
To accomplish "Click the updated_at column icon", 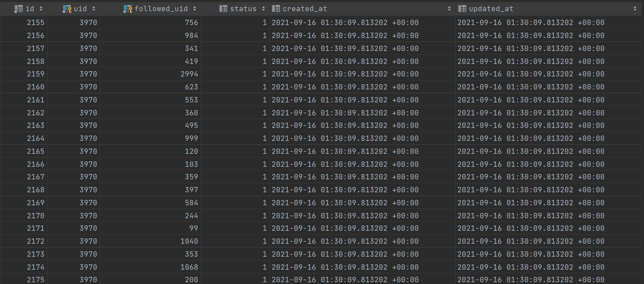I will pyautogui.click(x=462, y=8).
